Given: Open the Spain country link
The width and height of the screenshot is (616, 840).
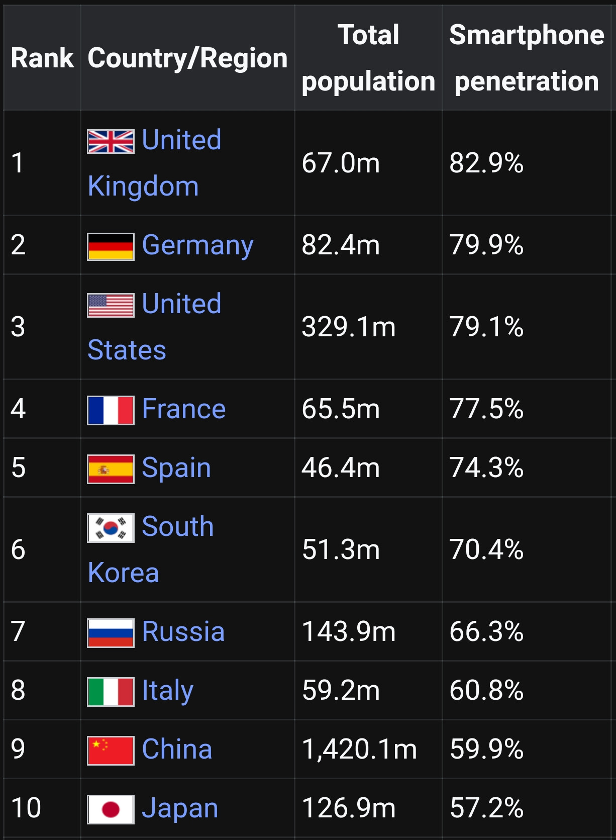Looking at the screenshot, I should pyautogui.click(x=176, y=468).
